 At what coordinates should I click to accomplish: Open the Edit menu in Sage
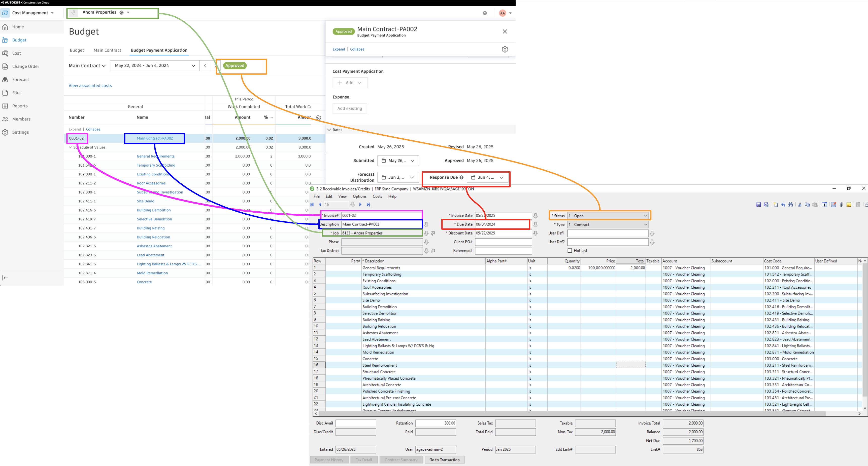tap(329, 196)
